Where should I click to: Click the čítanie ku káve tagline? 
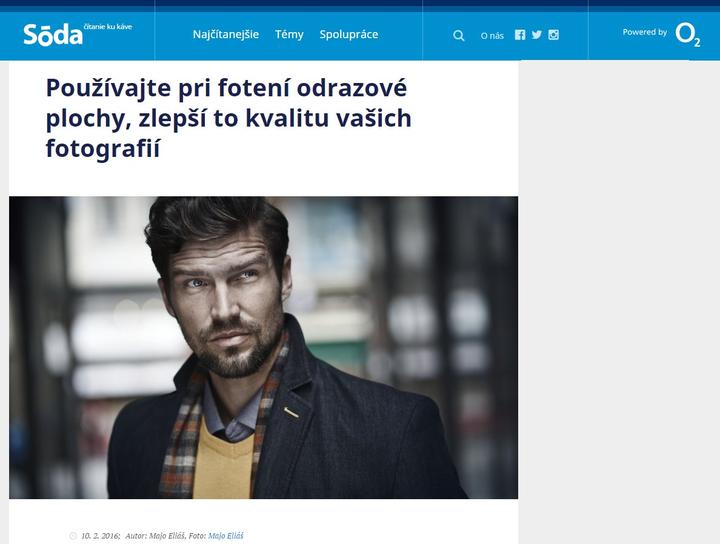point(108,27)
